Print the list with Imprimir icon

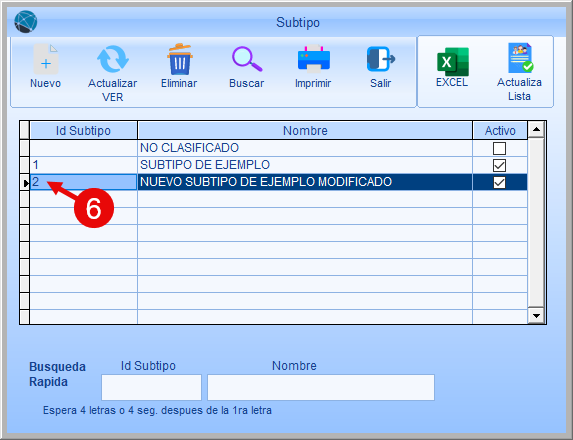(x=314, y=59)
